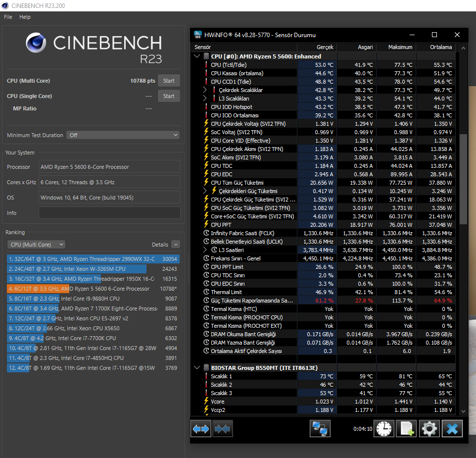Select the highlighted Ryzen 5 5600 ranking row
The height and width of the screenshot is (458, 476).
(x=93, y=289)
